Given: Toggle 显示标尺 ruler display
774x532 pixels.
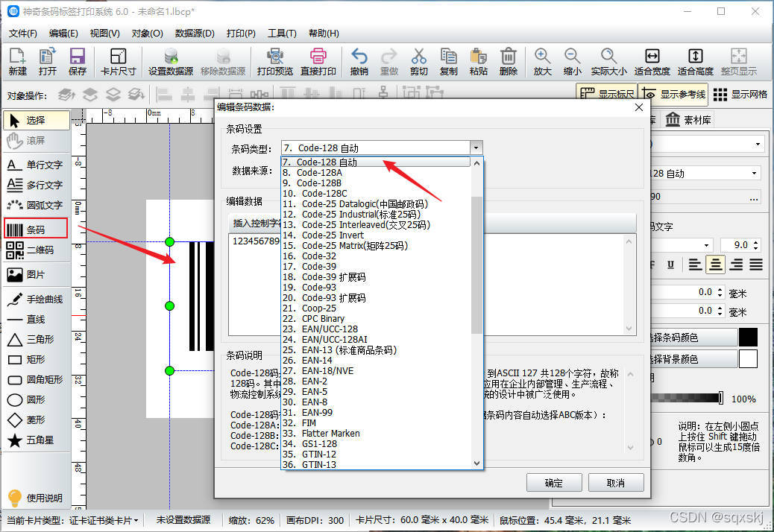Looking at the screenshot, I should [607, 94].
